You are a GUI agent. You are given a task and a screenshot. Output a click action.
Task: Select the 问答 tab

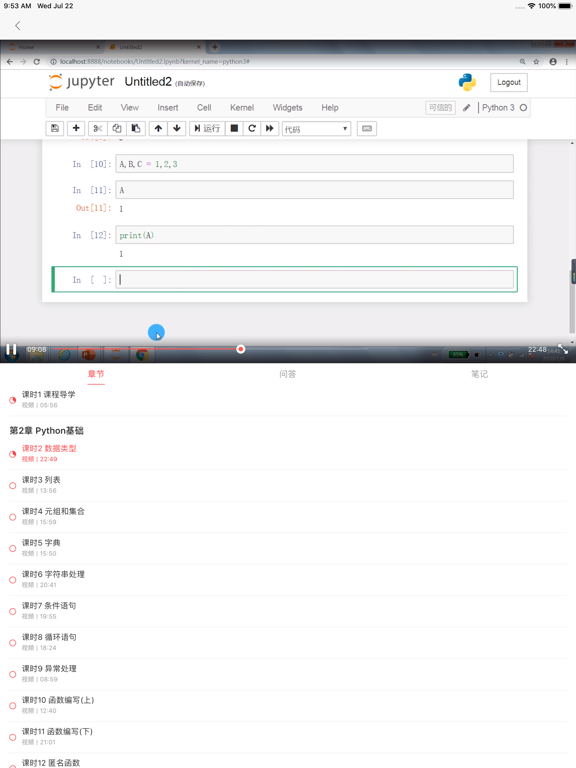(x=288, y=374)
